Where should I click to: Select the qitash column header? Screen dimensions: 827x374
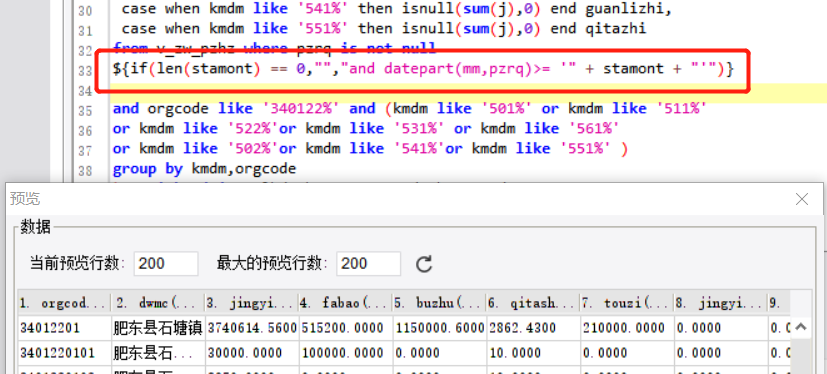pos(533,302)
